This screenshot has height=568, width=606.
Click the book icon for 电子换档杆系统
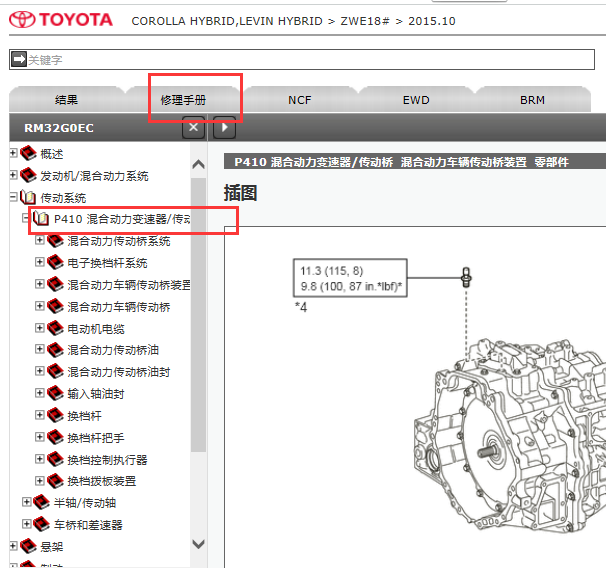point(55,262)
